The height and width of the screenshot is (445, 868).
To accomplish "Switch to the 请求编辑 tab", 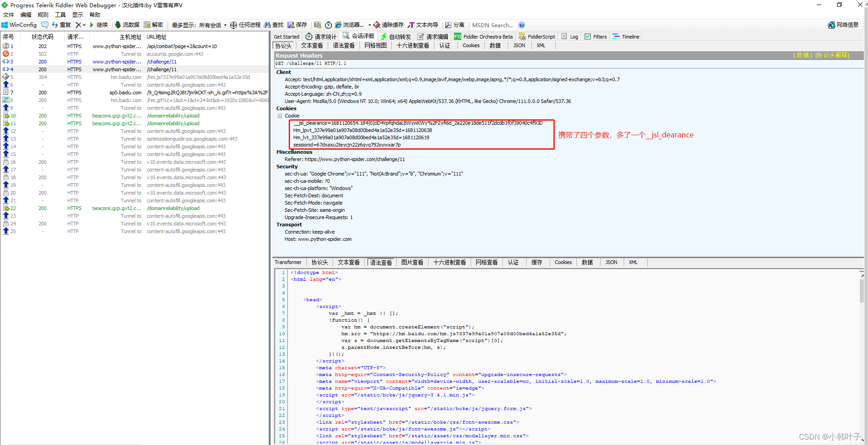I will 433,37.
